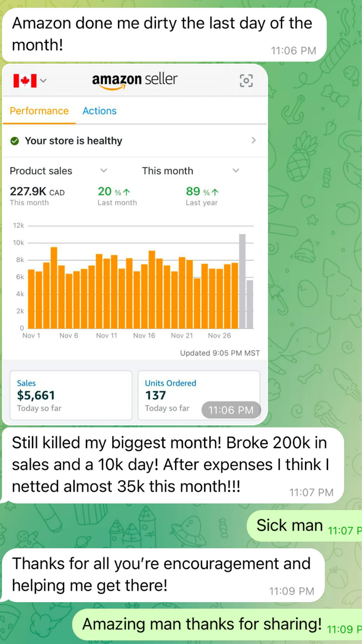Tap the 'Amazing man thanks for sharing' message
This screenshot has width=362, height=644.
202,624
